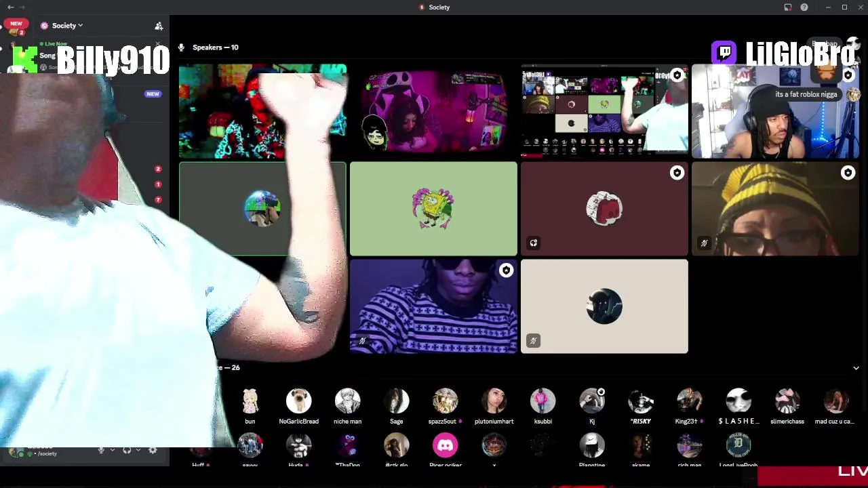Click the rich man audience avatar
The height and width of the screenshot is (488, 868).
tap(690, 445)
